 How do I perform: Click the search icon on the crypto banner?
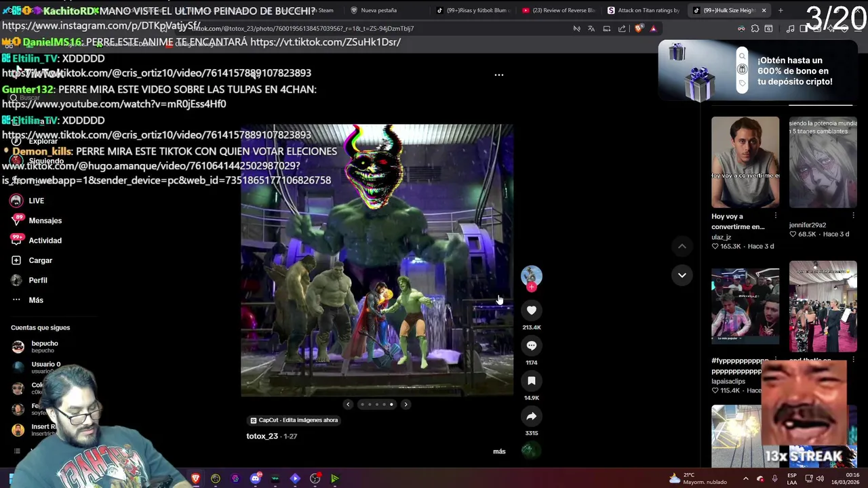(x=742, y=57)
